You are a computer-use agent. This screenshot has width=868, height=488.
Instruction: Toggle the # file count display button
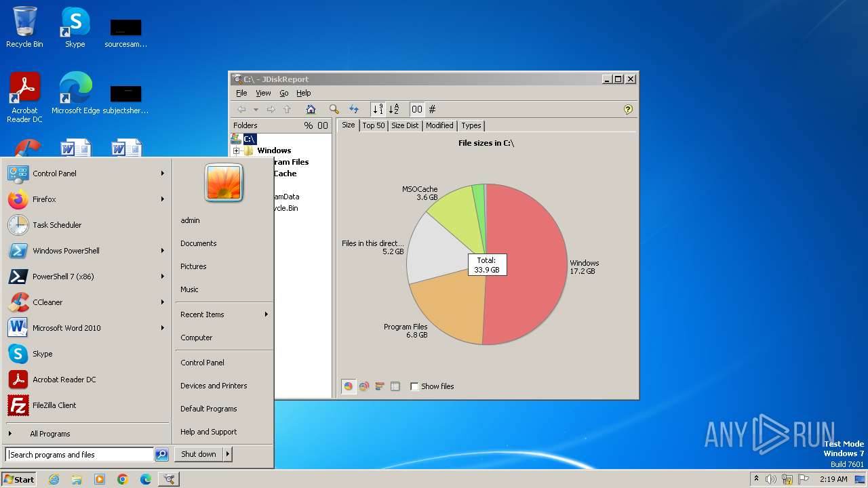pos(432,109)
